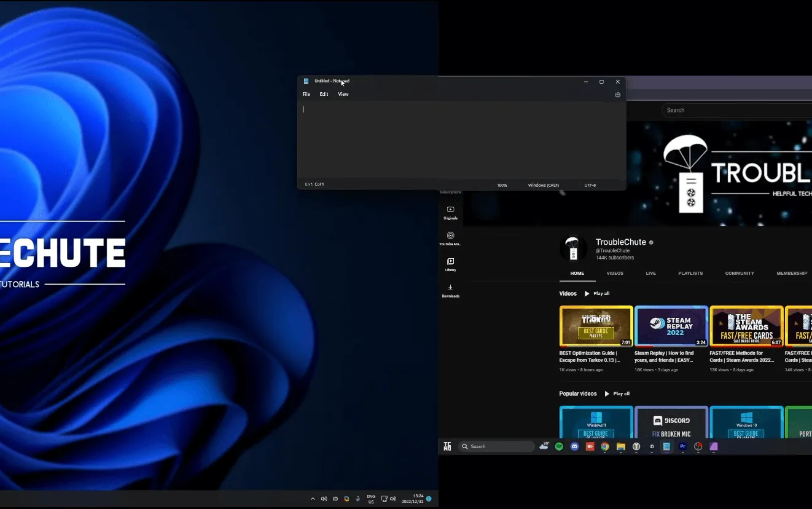
Task: Open Discord from the inner taskbar
Action: click(x=574, y=447)
